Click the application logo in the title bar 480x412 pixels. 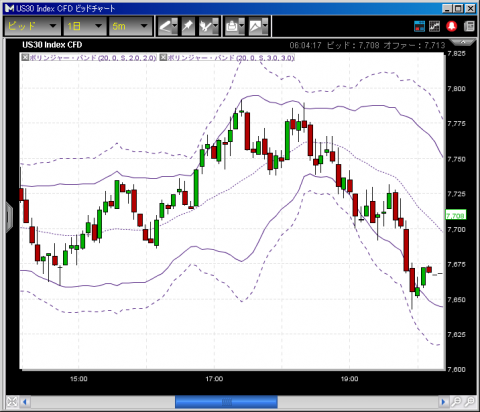coord(10,8)
